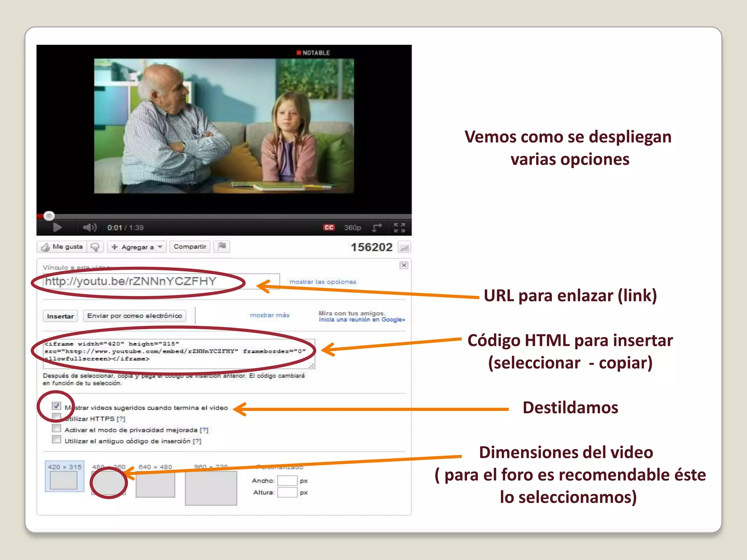Screen dimensions: 747x560
Task: Move the video progress bar scrubber
Action: [49, 216]
